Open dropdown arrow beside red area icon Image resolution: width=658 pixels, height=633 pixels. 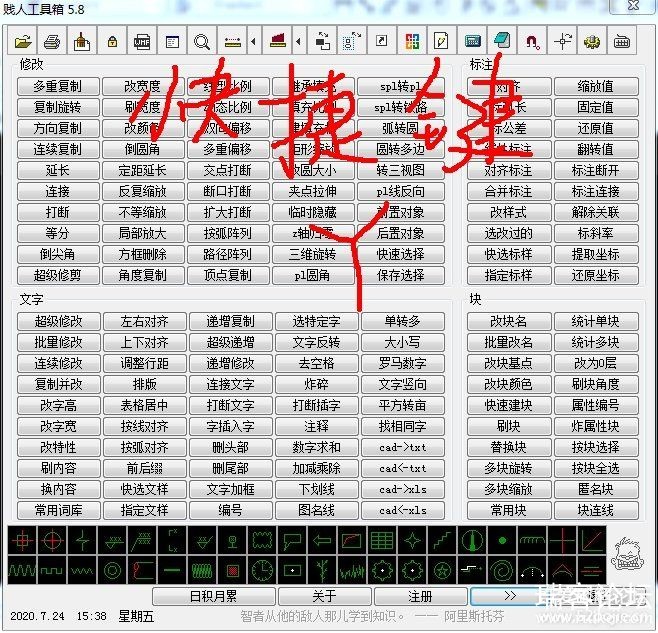[298, 41]
